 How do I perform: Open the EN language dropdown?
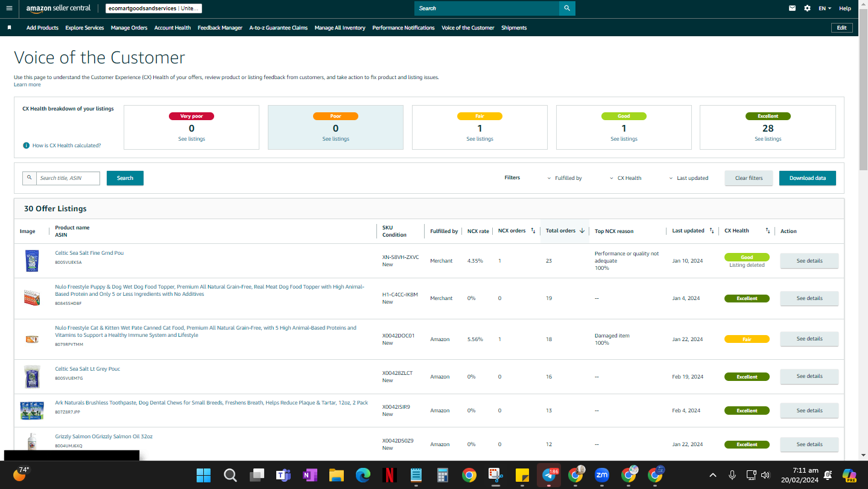click(825, 8)
